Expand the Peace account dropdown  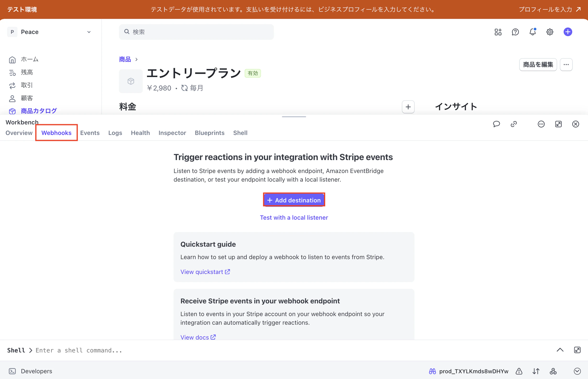49,32
